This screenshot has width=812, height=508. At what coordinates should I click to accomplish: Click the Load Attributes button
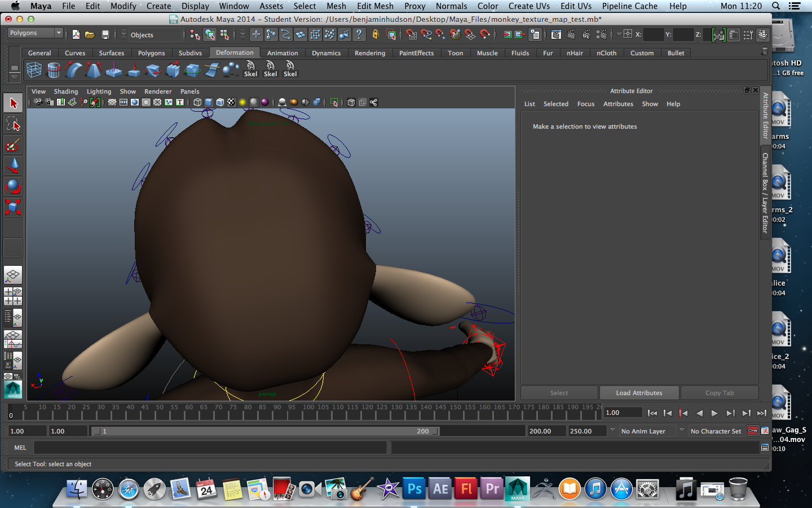(x=639, y=393)
